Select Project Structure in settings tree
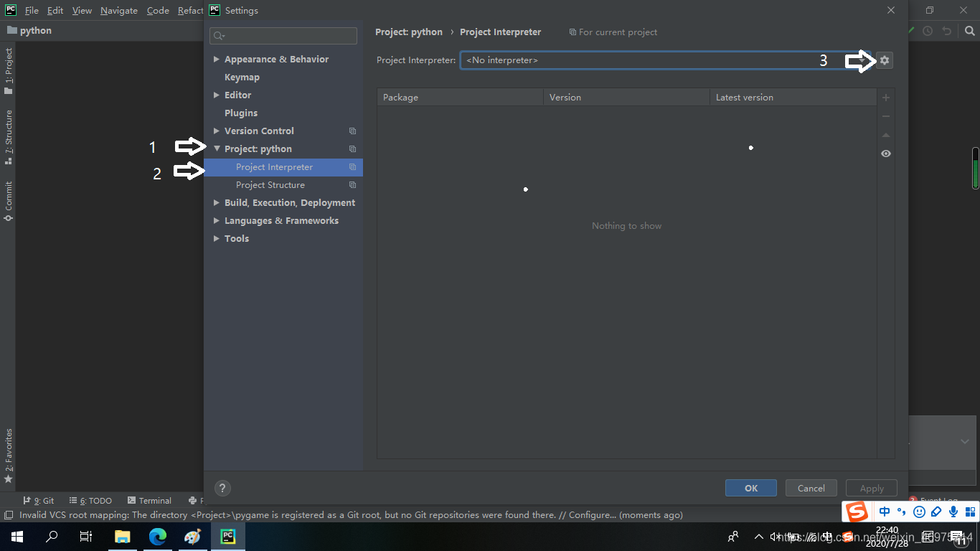Screen dimensions: 980x551 tap(270, 185)
